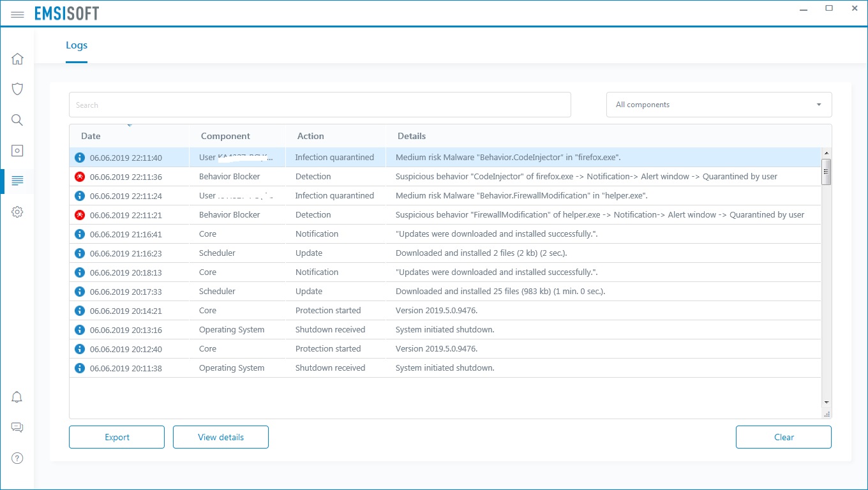Select the Logs tab
Screen dimensions: 868x490
click(77, 45)
